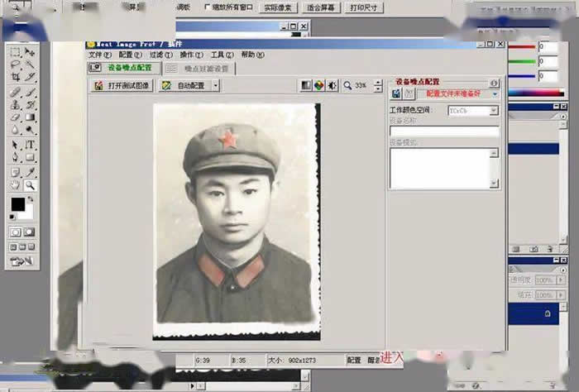The image size is (579, 392).
Task: Open the 自动配置 dropdown arrow
Action: pos(208,85)
